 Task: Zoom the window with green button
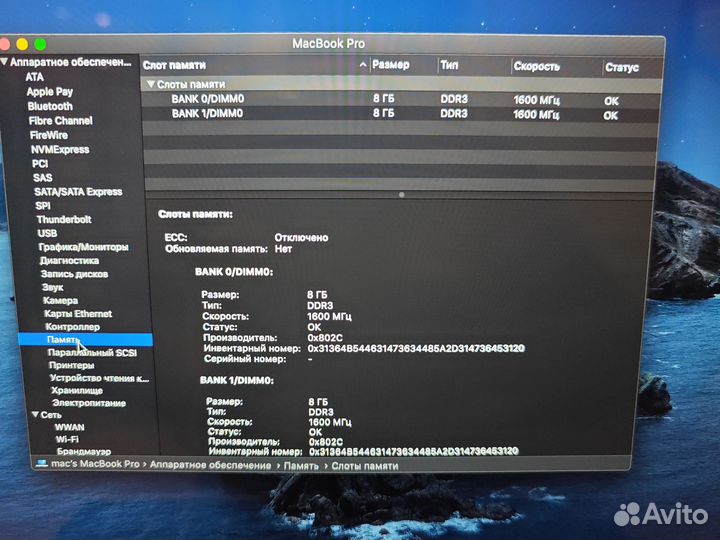40,44
